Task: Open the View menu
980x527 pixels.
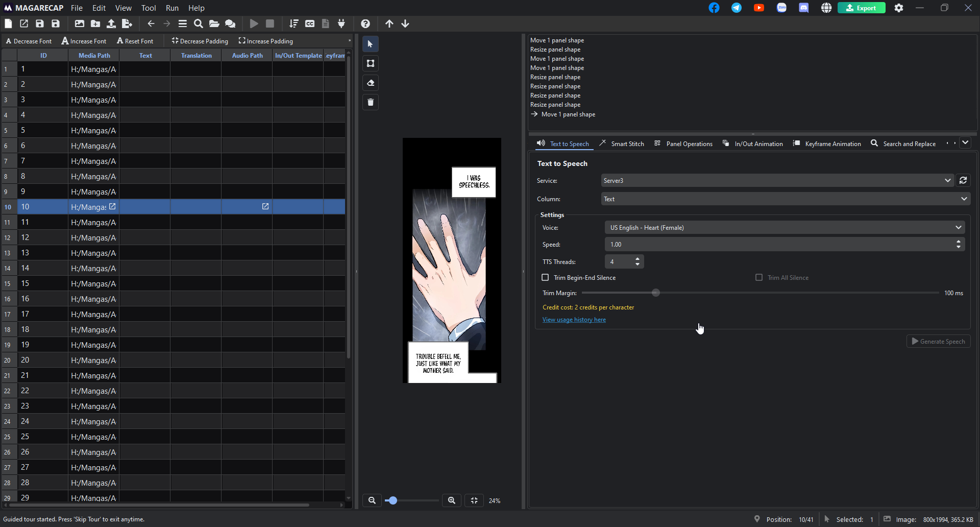Action: pos(123,8)
